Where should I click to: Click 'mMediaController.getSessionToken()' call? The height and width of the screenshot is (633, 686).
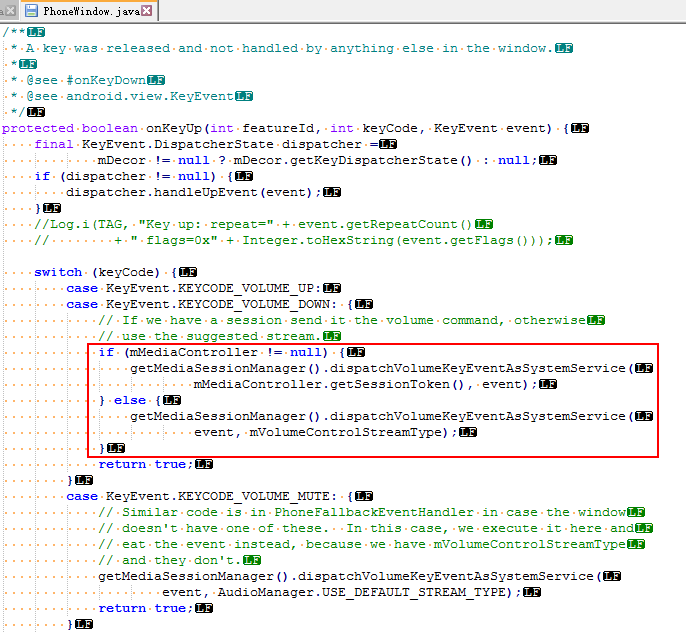328,385
